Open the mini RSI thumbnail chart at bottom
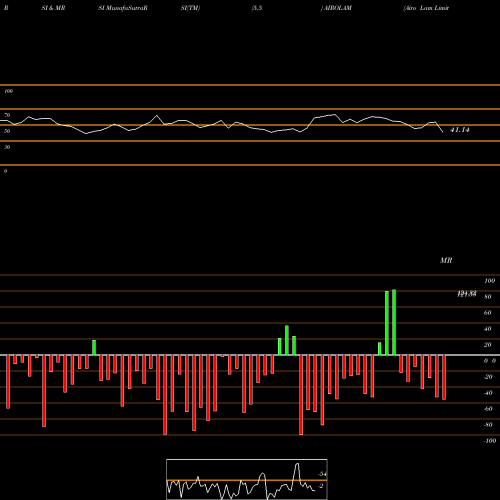The height and width of the screenshot is (500, 500). [x=247, y=479]
